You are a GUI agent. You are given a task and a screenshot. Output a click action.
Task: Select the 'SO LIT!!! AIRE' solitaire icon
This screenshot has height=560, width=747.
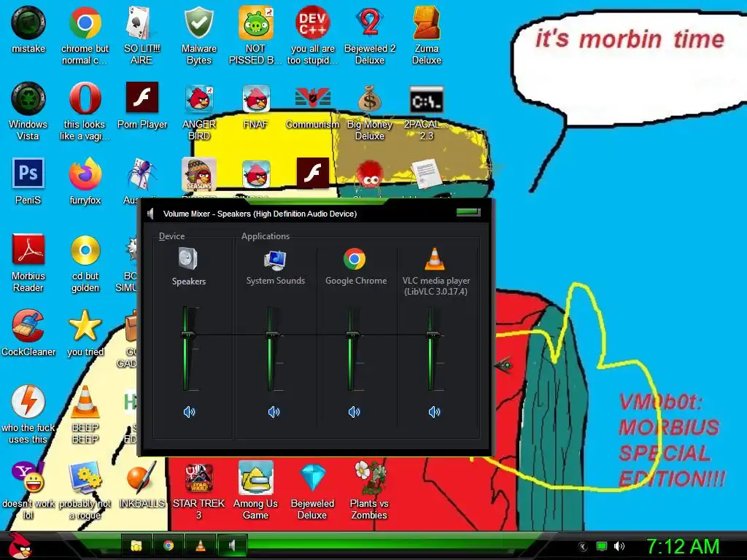click(x=142, y=36)
